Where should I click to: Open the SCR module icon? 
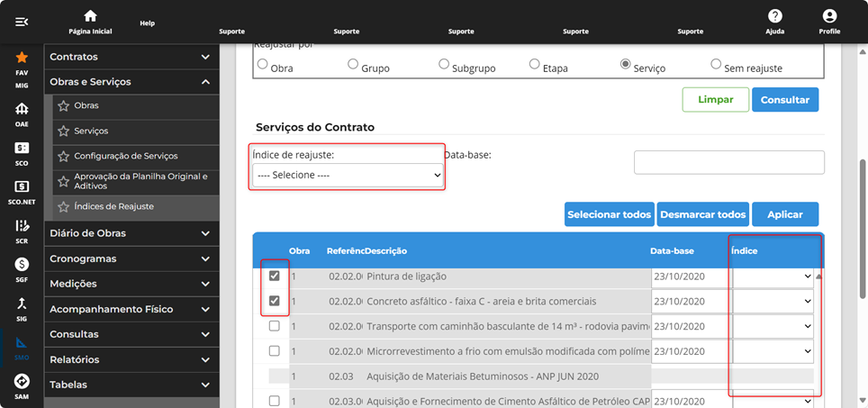tap(22, 225)
